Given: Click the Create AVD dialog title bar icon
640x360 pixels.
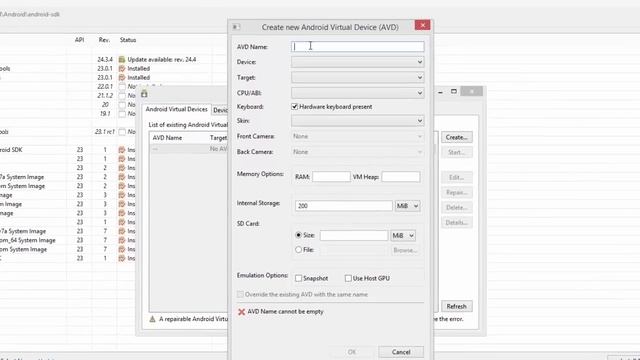Looking at the screenshot, I should tap(236, 27).
